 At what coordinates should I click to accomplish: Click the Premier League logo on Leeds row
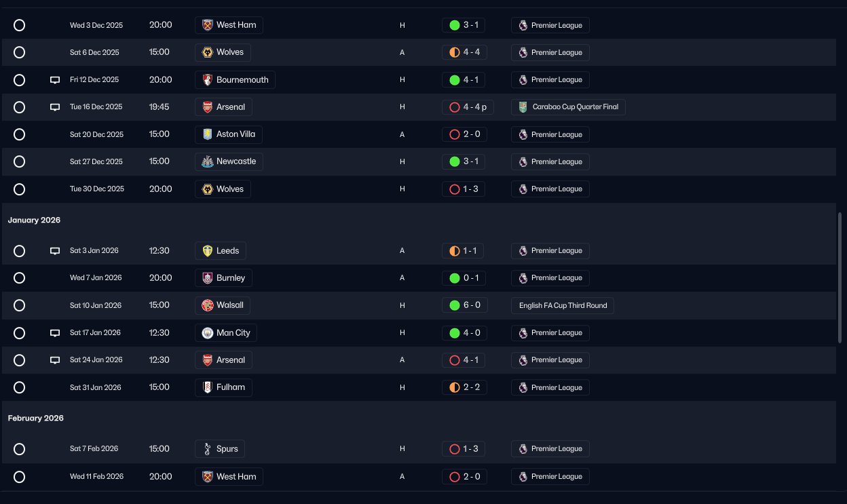[523, 250]
